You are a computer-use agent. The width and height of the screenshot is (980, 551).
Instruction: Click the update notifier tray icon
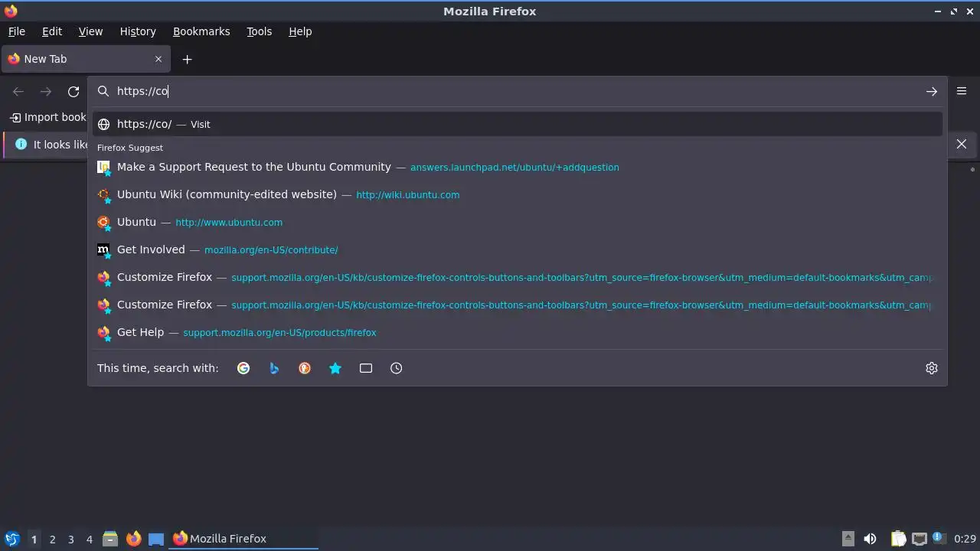tap(939, 538)
